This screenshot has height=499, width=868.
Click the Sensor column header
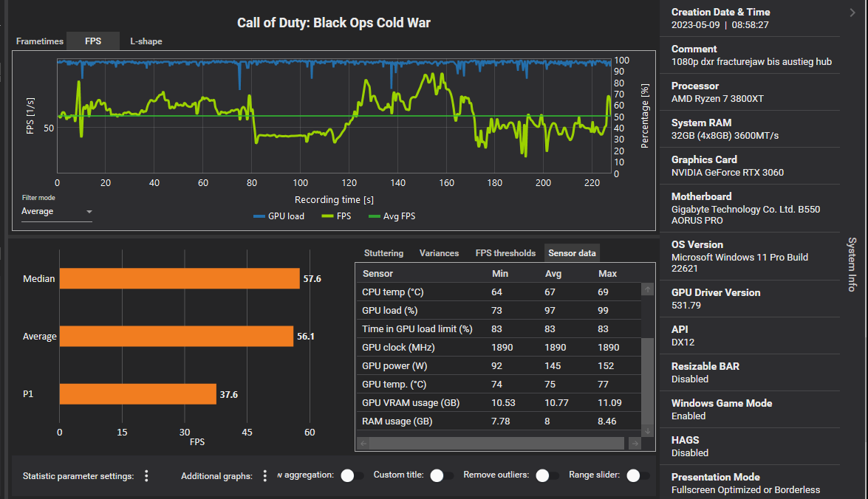click(377, 273)
